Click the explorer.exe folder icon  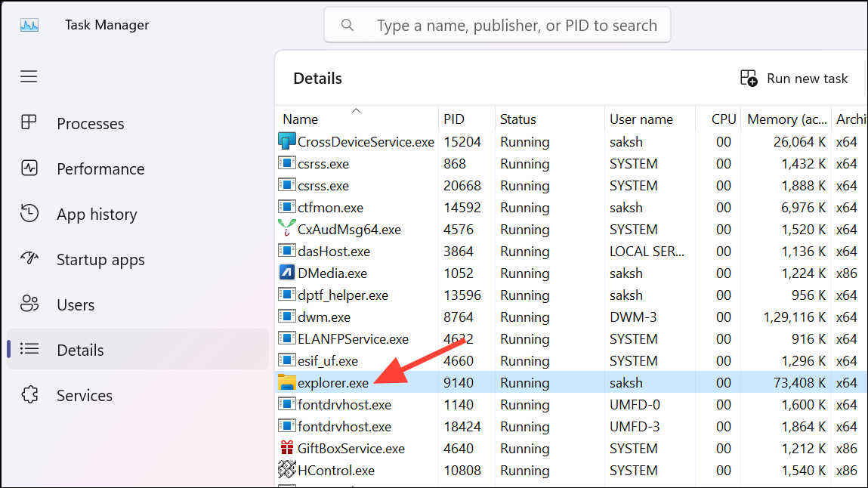(x=288, y=382)
